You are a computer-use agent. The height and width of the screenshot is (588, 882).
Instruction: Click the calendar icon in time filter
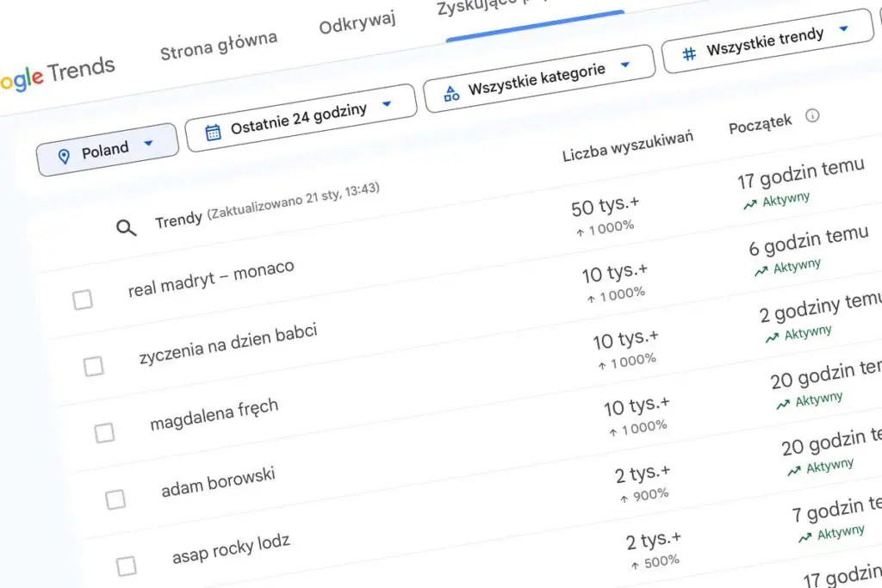pos(213,133)
